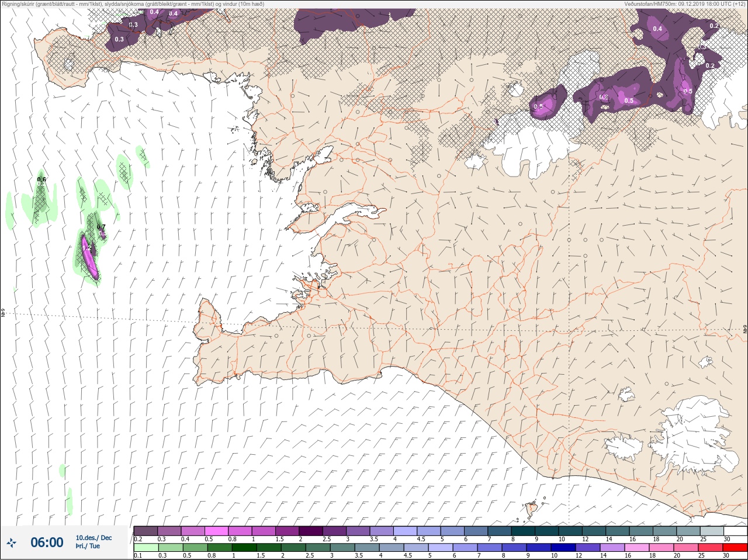
Task: Select the 3.5 swatch in the rain legend
Action: coord(366,548)
